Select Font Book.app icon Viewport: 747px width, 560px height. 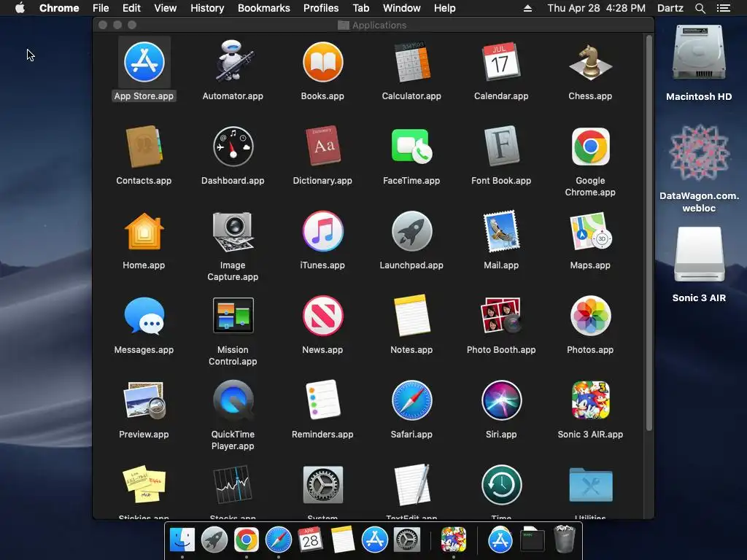[x=500, y=147]
